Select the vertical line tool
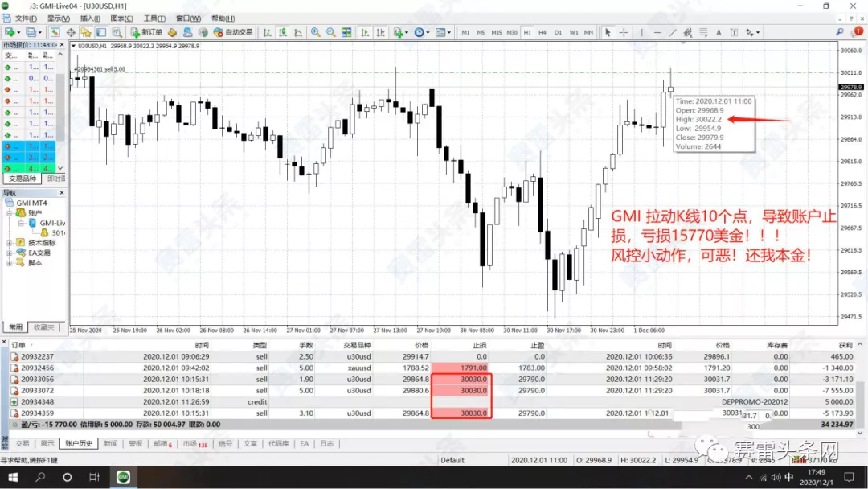The image size is (868, 489). pyautogui.click(x=641, y=33)
